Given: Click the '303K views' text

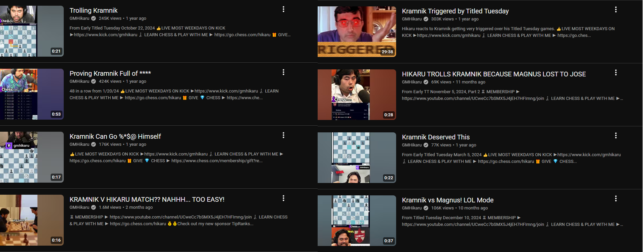Looking at the screenshot, I should [442, 19].
